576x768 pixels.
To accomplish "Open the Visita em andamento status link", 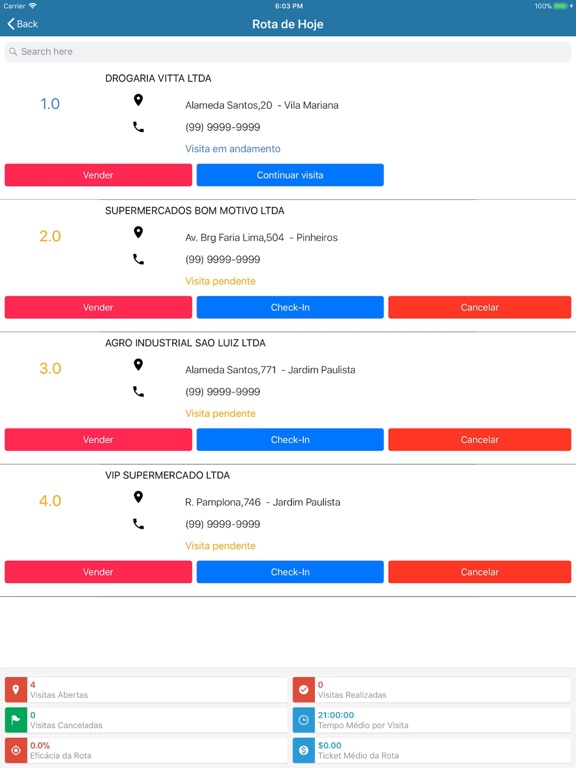I will [233, 148].
